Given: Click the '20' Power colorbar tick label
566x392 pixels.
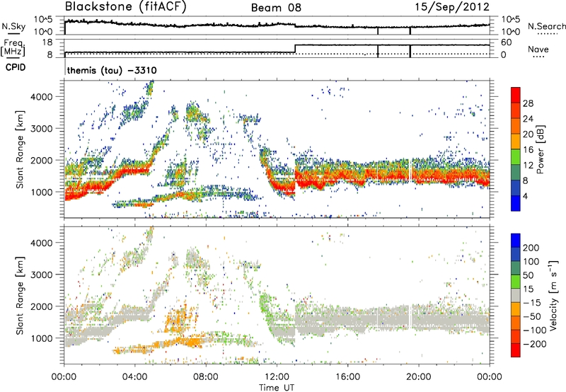Looking at the screenshot, I should [528, 134].
